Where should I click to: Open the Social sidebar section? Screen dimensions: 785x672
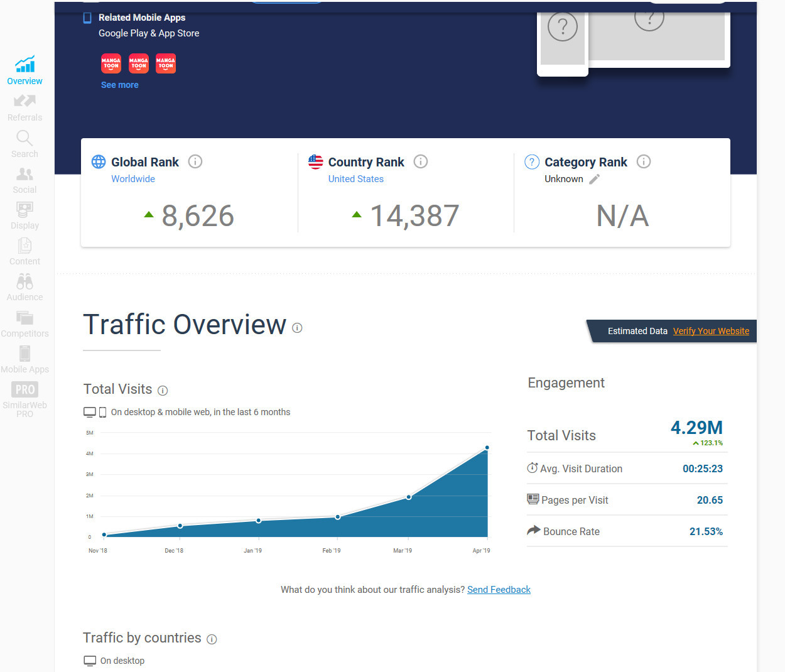pos(24,180)
